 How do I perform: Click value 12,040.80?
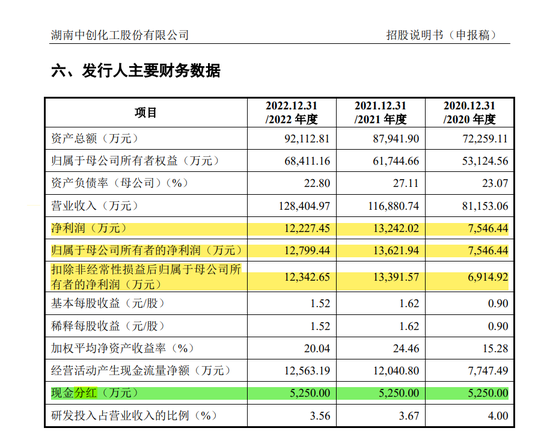pyautogui.click(x=396, y=371)
